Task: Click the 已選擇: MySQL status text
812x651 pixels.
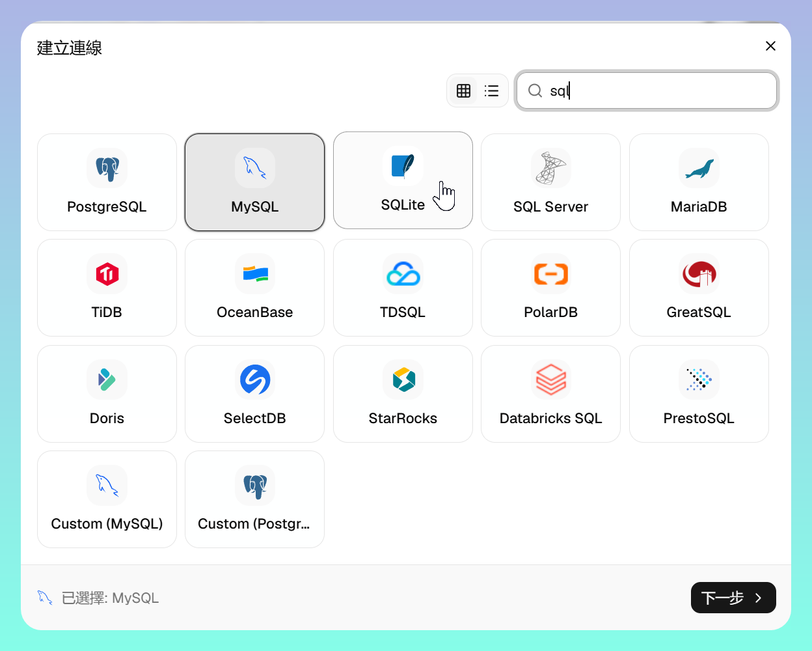Action: tap(110, 598)
